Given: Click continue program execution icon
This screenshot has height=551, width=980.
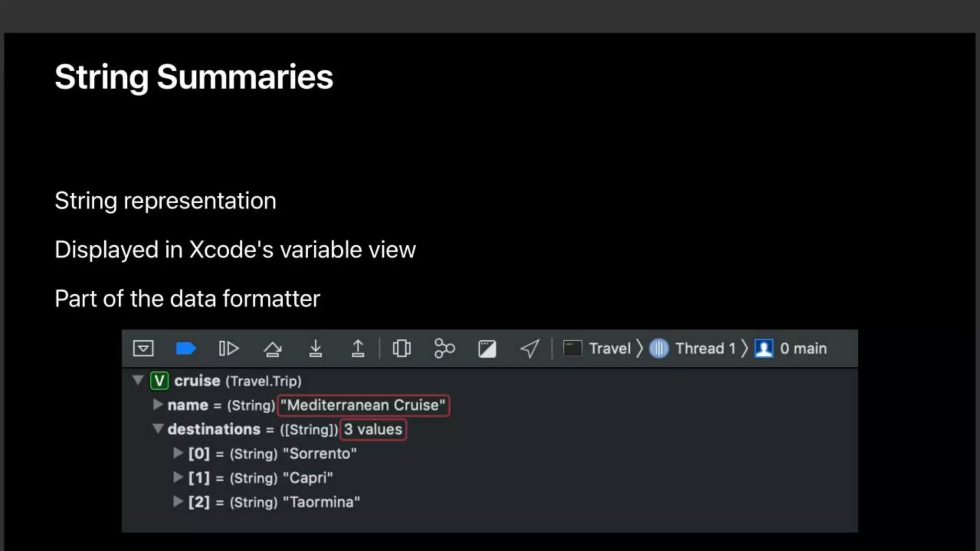Looking at the screenshot, I should [x=228, y=348].
